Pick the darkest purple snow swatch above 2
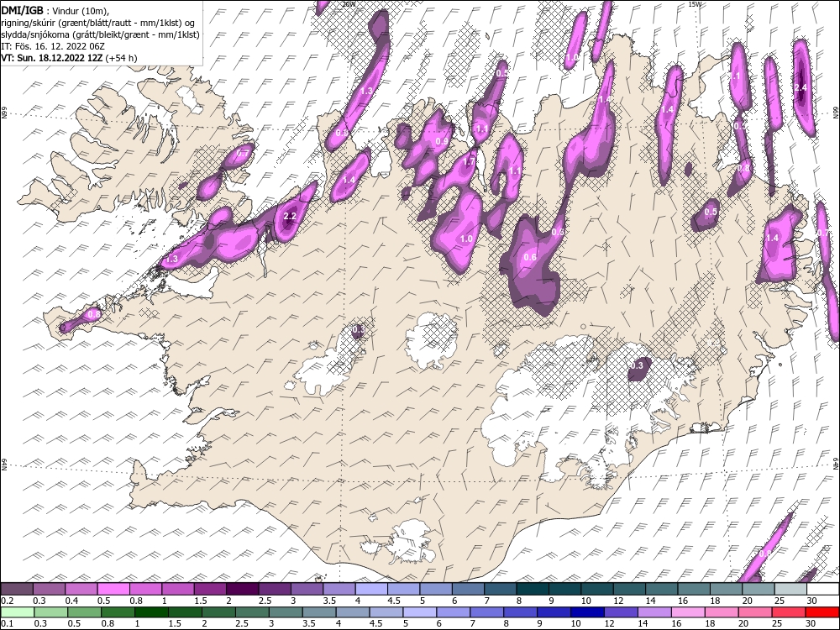Image resolution: width=840 pixels, height=630 pixels. 242,589
